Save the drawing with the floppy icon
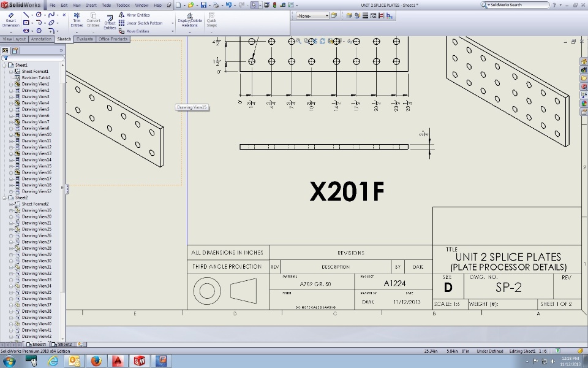Screen dimensions: 588x368 point(203,5)
